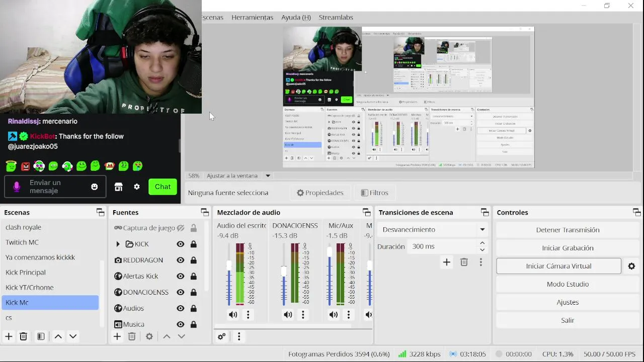This screenshot has height=362, width=644.
Task: Focus the Enviar un mensaje chat input
Action: 55,187
